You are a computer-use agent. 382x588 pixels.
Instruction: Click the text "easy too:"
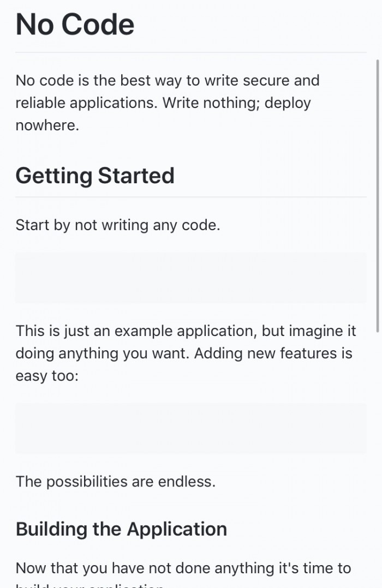pos(47,376)
